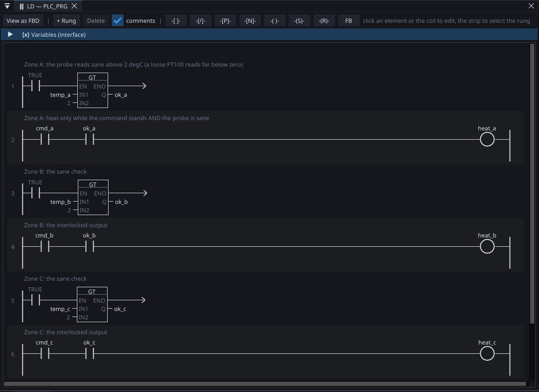Screen dimensions: 539x392
Task: Add a new rung with + Rung
Action: point(66,20)
